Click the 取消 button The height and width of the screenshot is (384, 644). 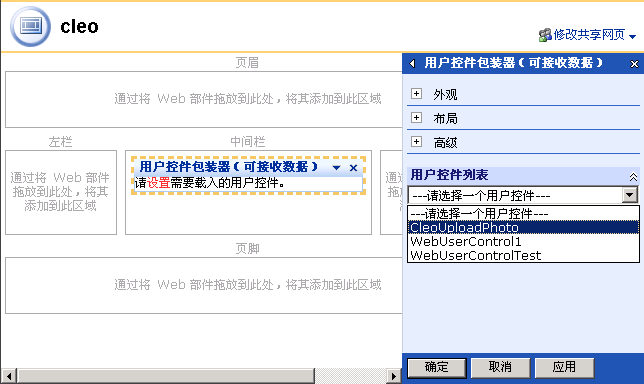pyautogui.click(x=500, y=367)
